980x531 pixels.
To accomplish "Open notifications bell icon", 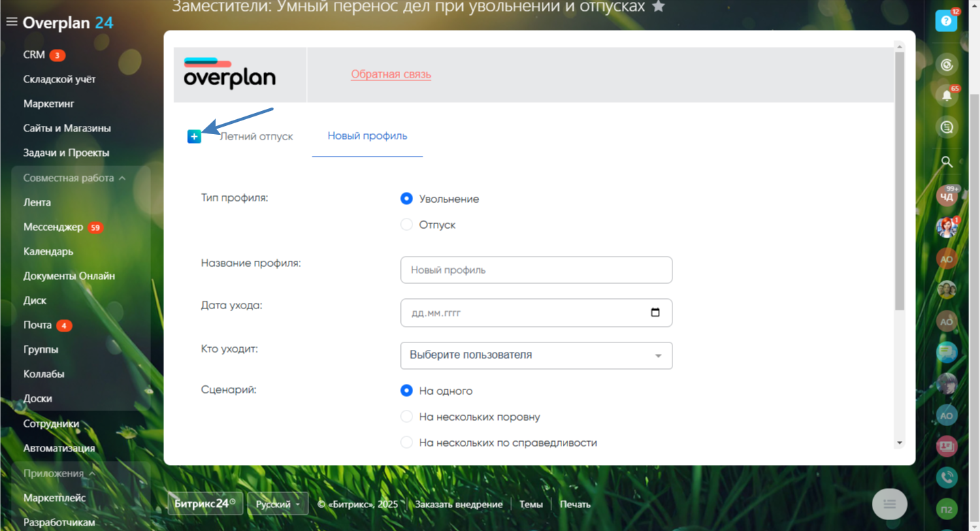I will (946, 95).
